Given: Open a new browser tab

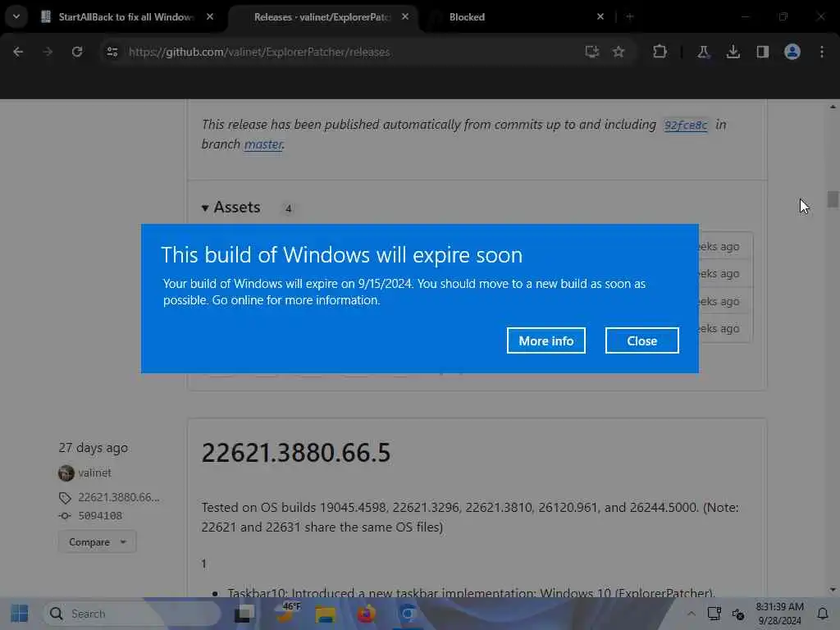Looking at the screenshot, I should pos(630,16).
